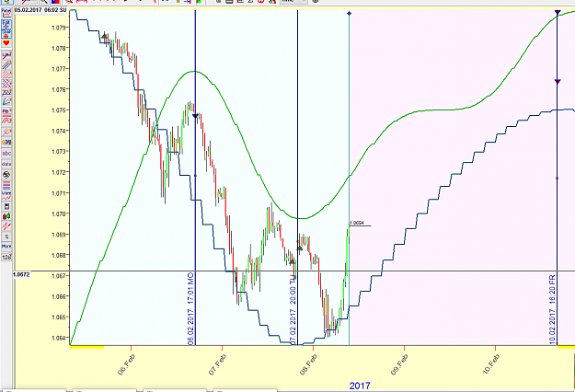Select the red hatched lines tool
The width and height of the screenshot is (575, 392).
(6, 74)
